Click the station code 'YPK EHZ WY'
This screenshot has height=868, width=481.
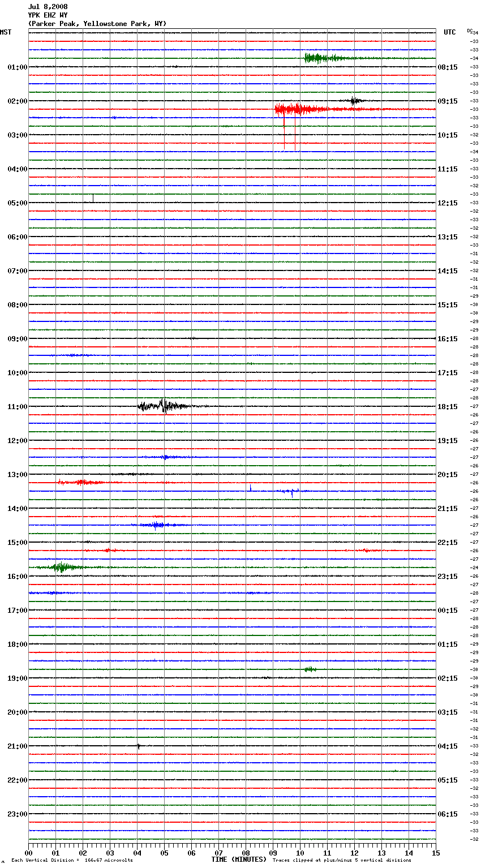(x=48, y=15)
